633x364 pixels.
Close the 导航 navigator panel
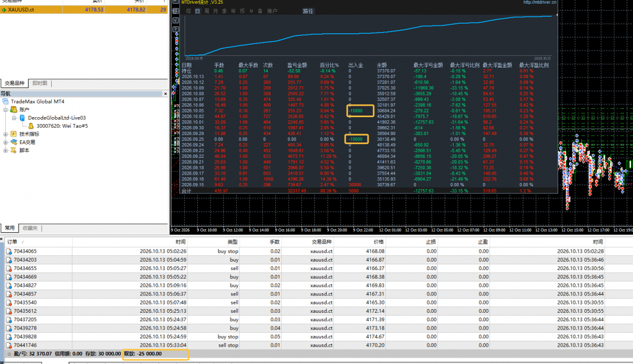point(165,93)
